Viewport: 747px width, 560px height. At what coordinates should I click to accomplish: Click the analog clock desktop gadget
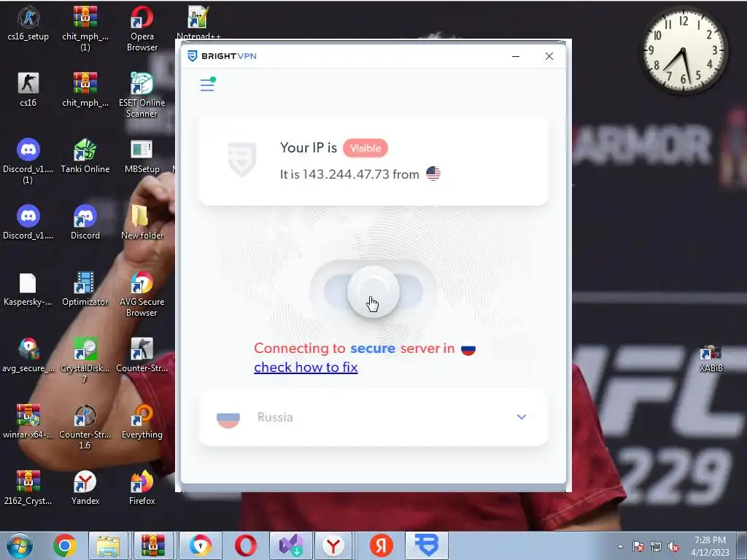click(684, 50)
